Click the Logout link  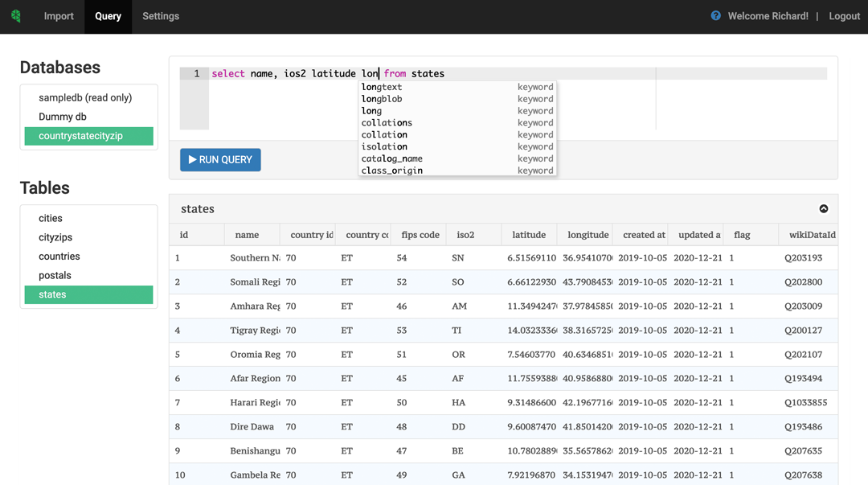(x=844, y=16)
